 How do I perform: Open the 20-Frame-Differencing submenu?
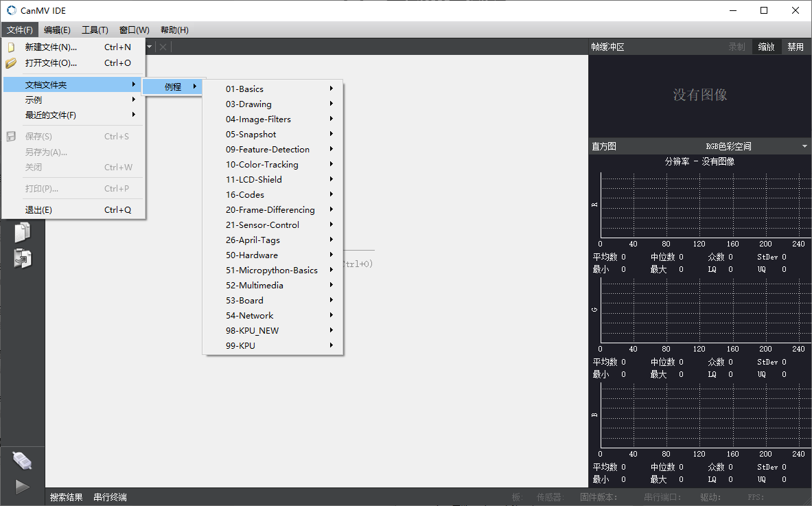point(273,210)
